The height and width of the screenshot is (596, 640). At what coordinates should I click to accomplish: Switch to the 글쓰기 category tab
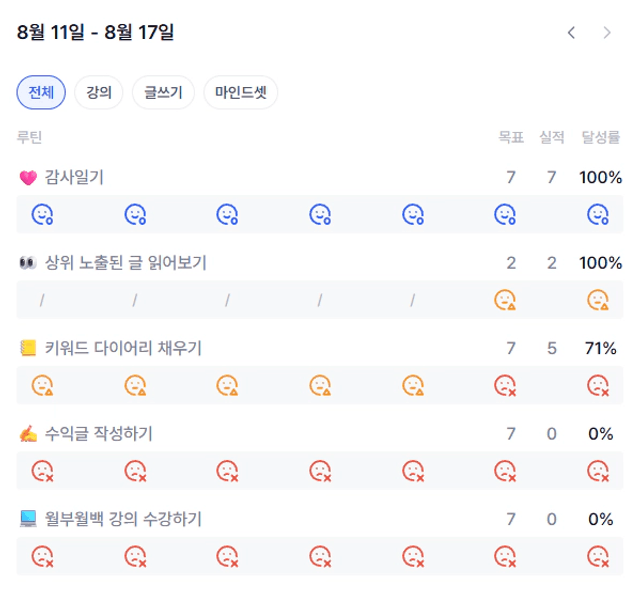pos(163,93)
